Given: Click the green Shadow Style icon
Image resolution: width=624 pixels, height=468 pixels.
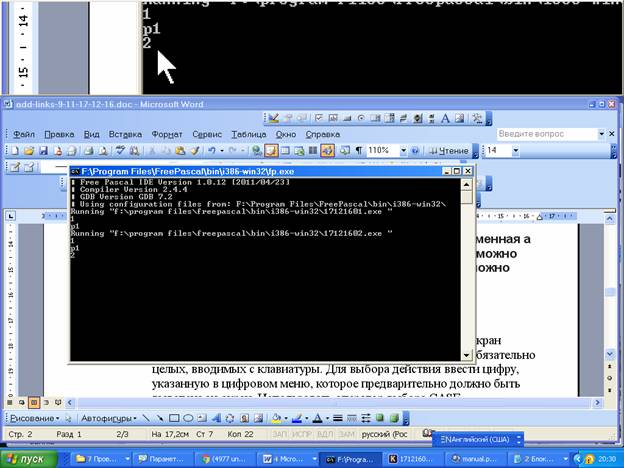Looking at the screenshot, I should [x=380, y=418].
